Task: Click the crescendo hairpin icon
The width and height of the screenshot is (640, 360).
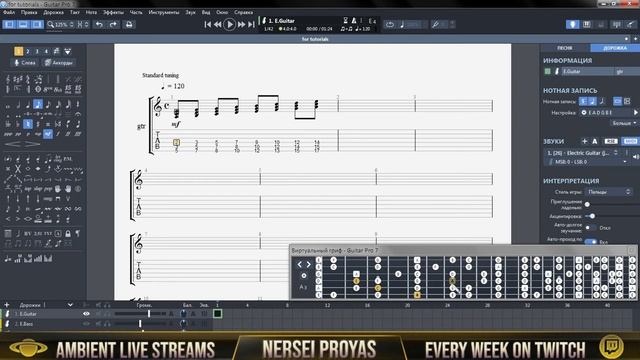Action: 12,144
